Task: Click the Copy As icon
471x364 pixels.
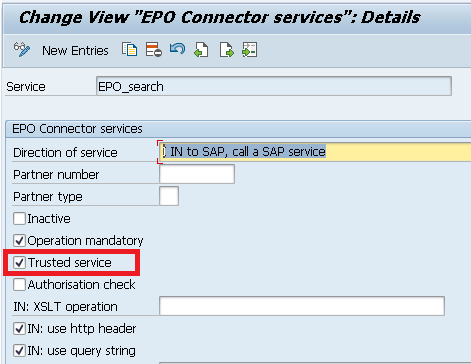Action: point(129,50)
